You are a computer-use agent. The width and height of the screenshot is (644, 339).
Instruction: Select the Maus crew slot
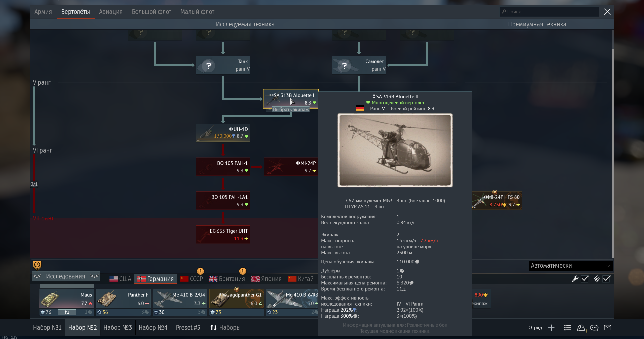click(x=67, y=299)
